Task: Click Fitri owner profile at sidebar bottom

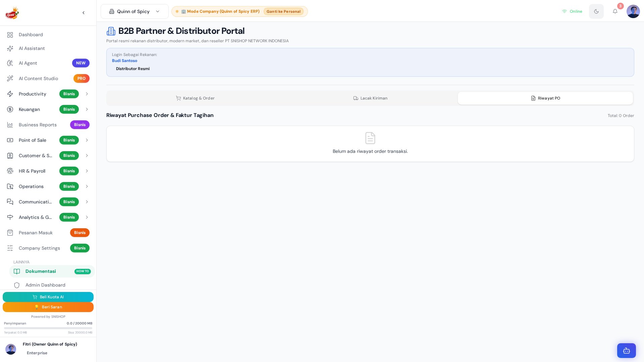Action: click(48, 349)
